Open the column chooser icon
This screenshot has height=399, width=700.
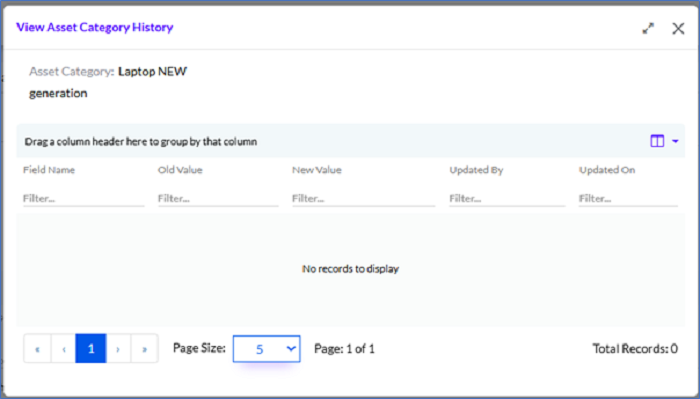point(657,141)
